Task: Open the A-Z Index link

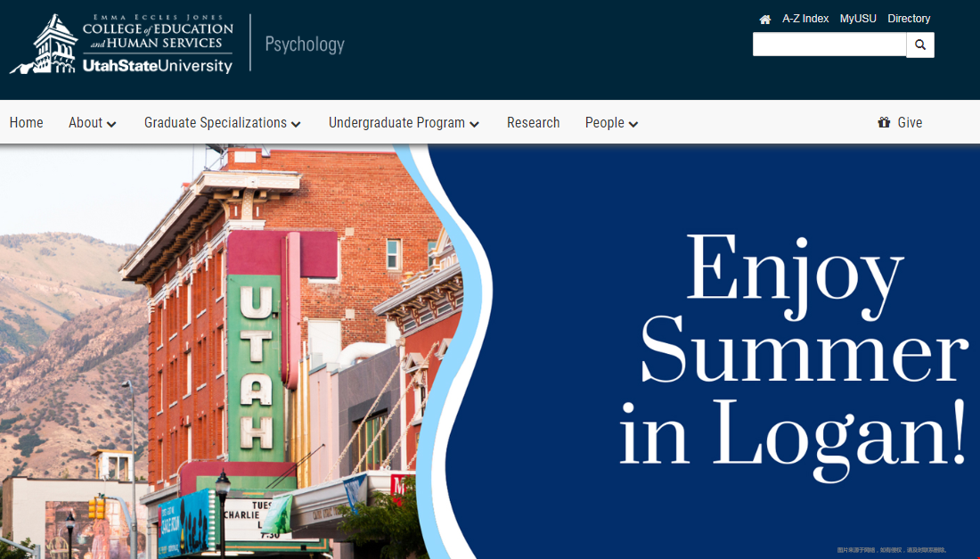Action: coord(805,19)
